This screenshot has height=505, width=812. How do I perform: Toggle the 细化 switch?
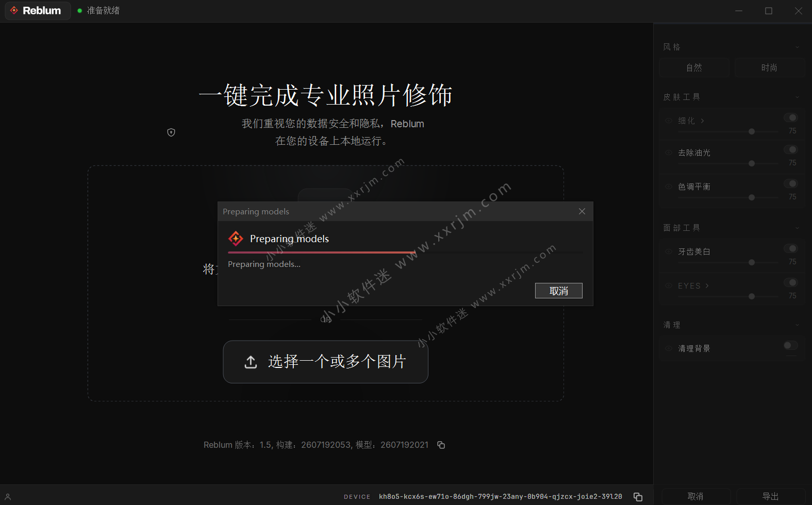791,117
